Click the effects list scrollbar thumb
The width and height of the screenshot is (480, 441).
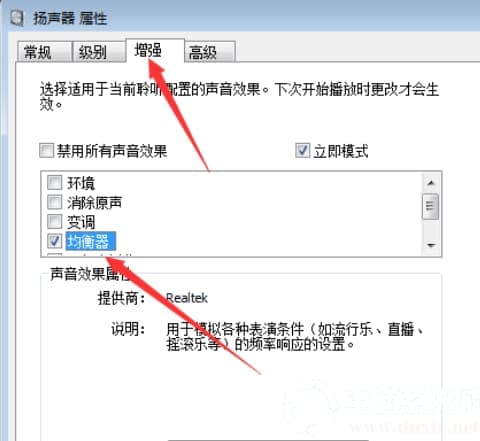tap(430, 206)
